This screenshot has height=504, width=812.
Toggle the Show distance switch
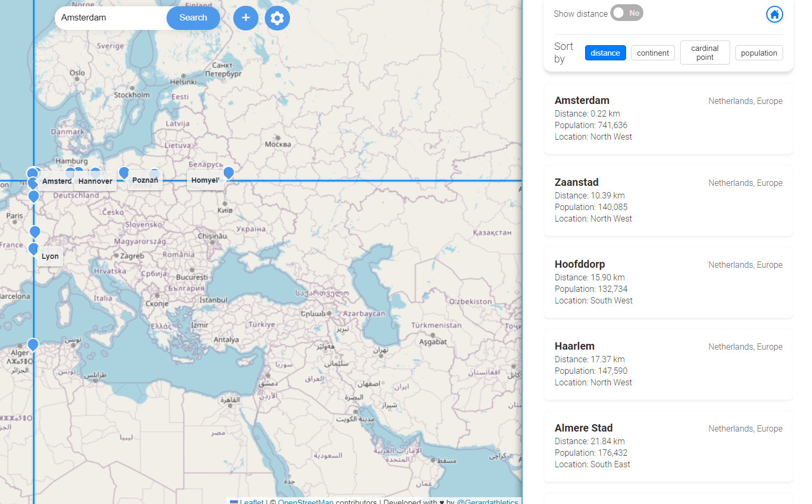coord(627,13)
